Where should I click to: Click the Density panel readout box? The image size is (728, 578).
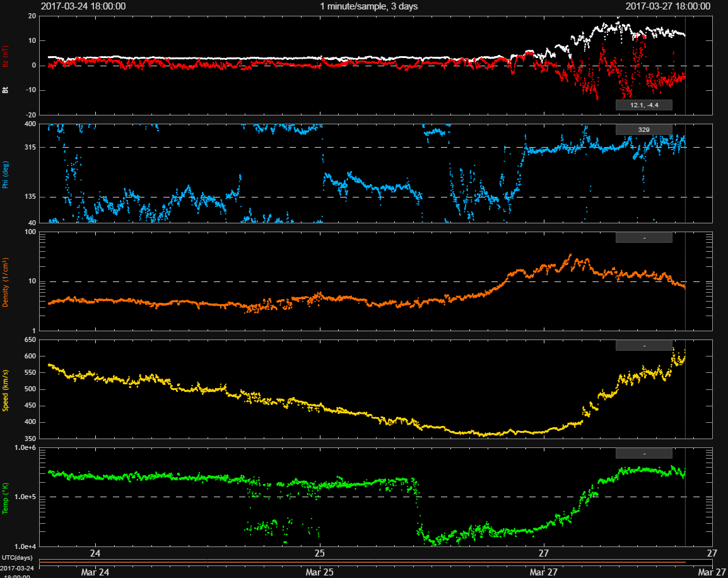coord(643,238)
